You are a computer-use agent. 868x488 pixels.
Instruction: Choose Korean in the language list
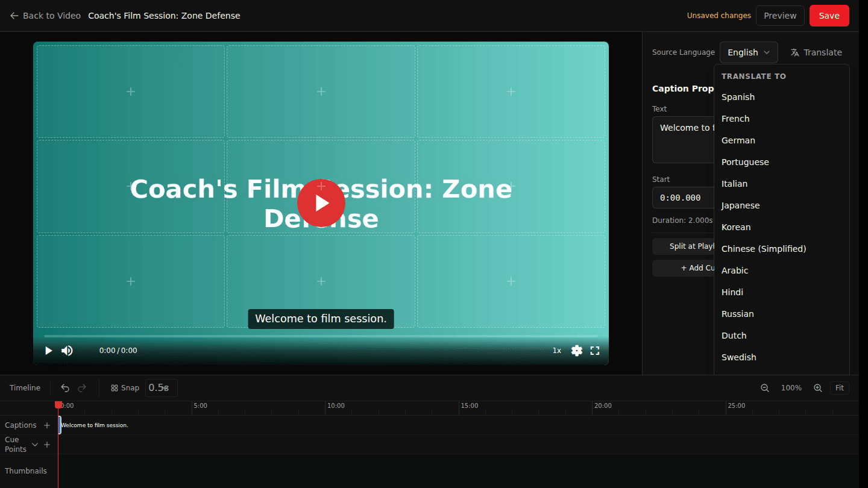782,227
